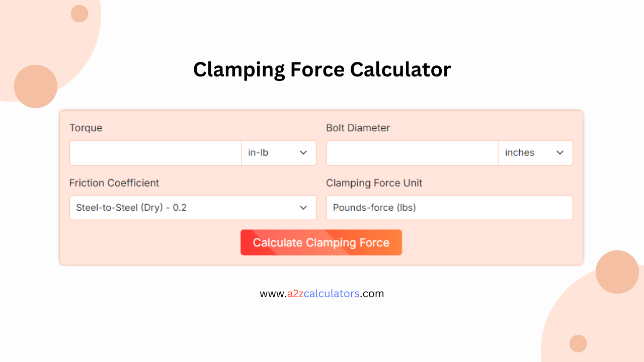The height and width of the screenshot is (362, 644).
Task: Click the Bolt Diameter label
Action: click(358, 128)
